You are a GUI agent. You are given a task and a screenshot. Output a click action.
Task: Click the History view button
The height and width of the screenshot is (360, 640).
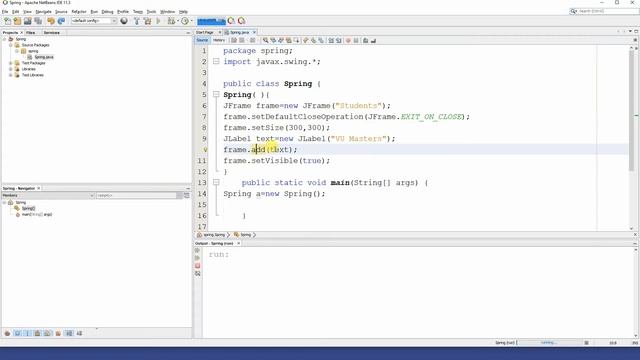click(x=219, y=40)
